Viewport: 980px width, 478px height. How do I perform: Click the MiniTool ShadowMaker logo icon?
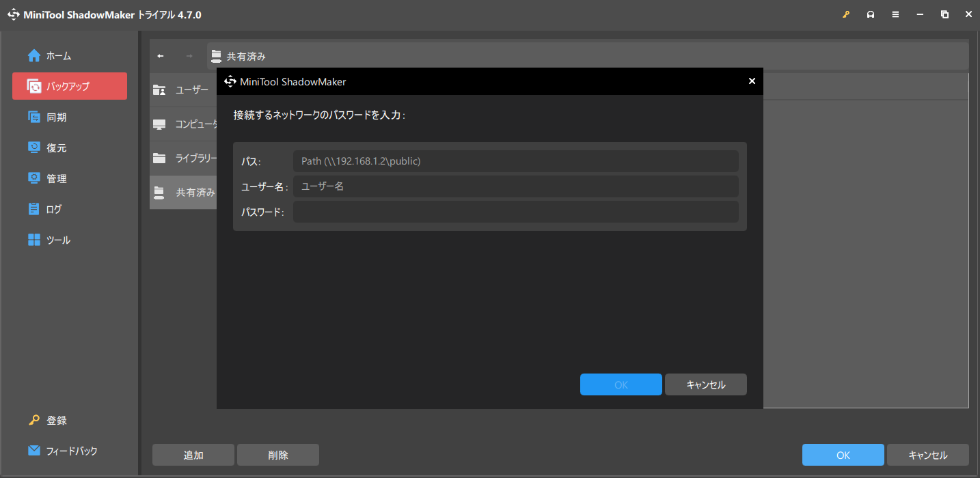14,14
